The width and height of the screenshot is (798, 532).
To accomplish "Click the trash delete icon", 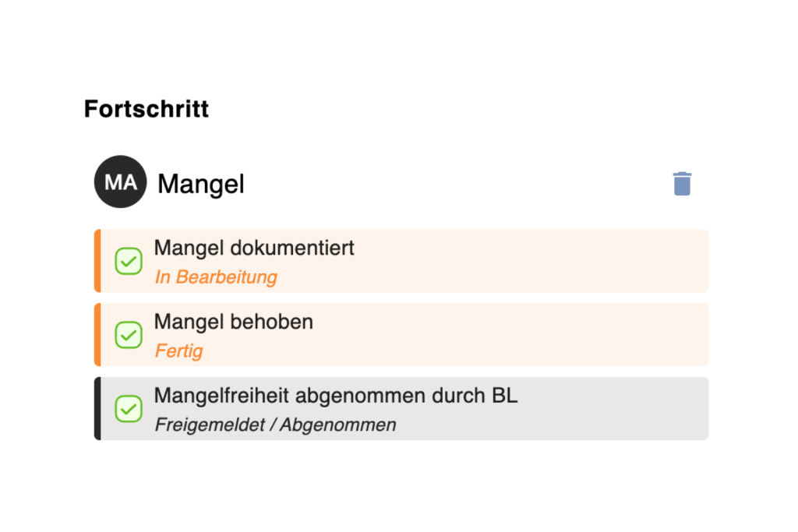I will click(682, 184).
